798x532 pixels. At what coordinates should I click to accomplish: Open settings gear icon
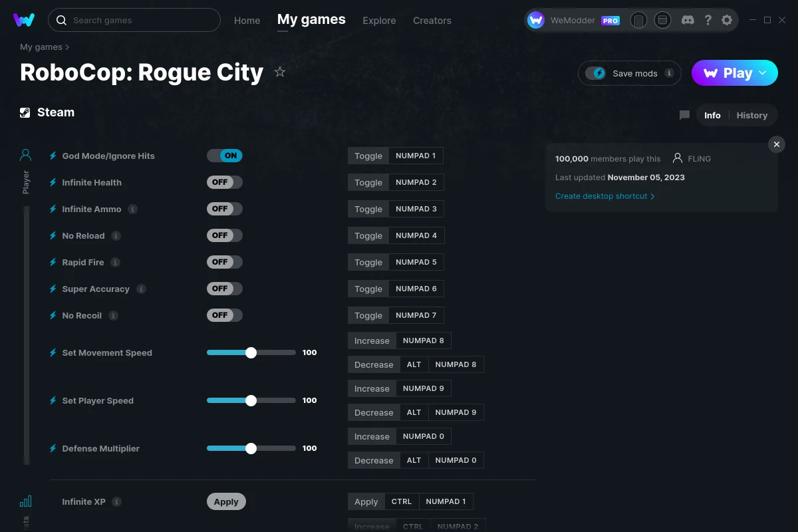[727, 20]
